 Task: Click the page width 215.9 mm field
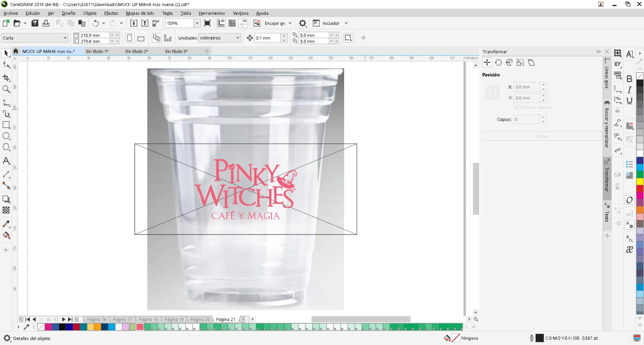pos(95,35)
